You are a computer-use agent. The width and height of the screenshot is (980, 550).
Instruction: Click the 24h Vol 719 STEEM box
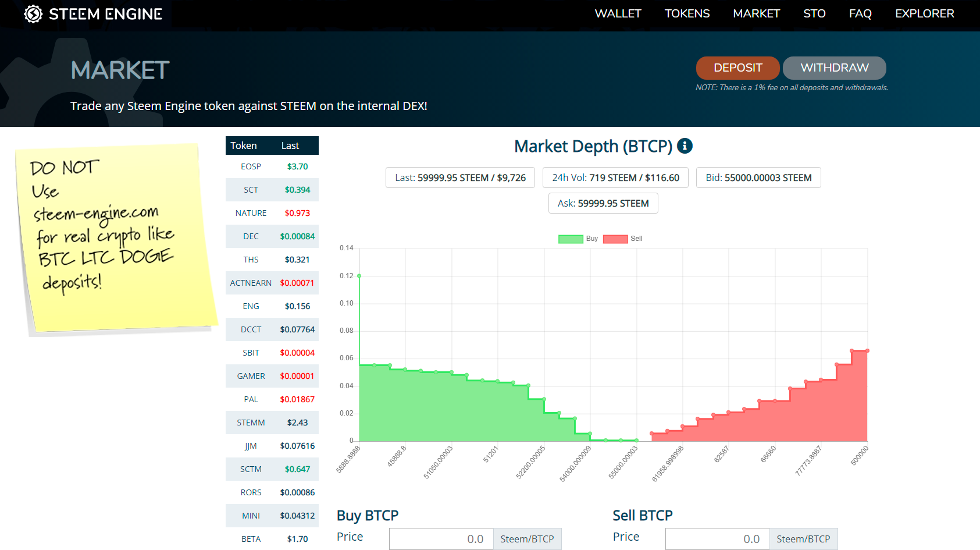[615, 178]
